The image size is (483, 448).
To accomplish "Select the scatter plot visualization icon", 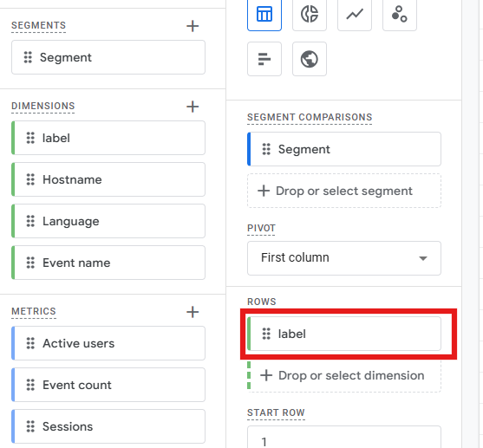I will pyautogui.click(x=400, y=14).
